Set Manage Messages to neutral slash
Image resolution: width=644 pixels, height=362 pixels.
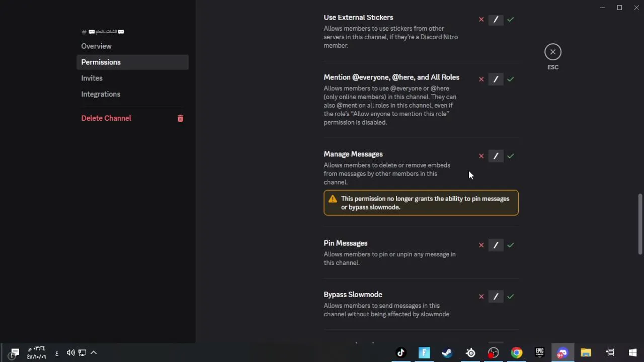496,156
